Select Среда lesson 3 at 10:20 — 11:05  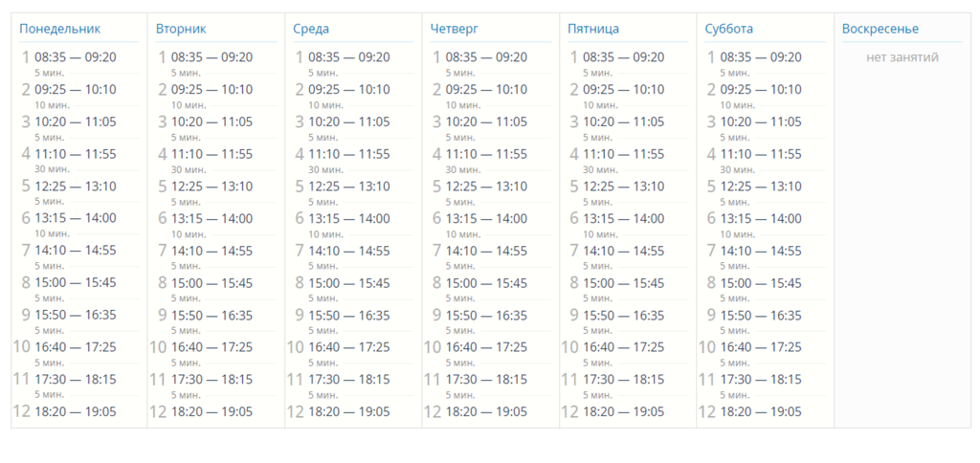(349, 121)
